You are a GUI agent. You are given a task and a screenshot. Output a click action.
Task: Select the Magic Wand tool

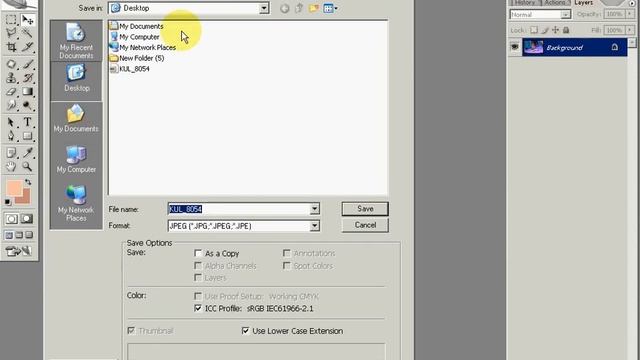(27, 33)
